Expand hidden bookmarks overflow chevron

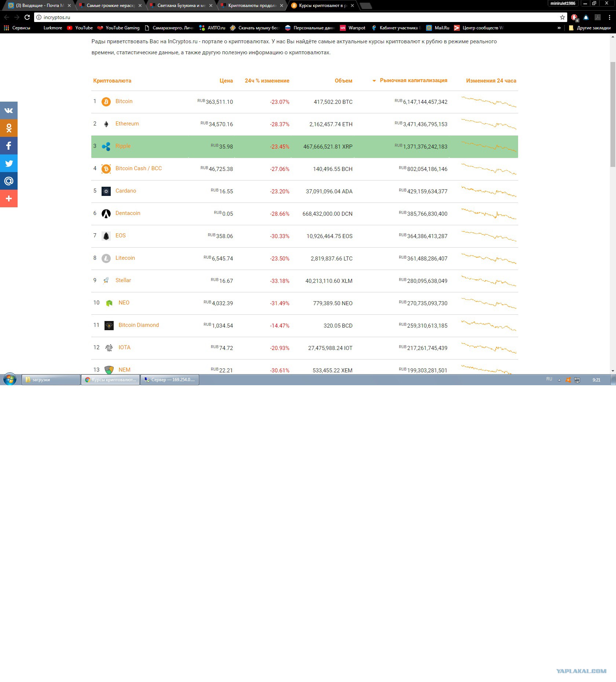[x=559, y=28]
